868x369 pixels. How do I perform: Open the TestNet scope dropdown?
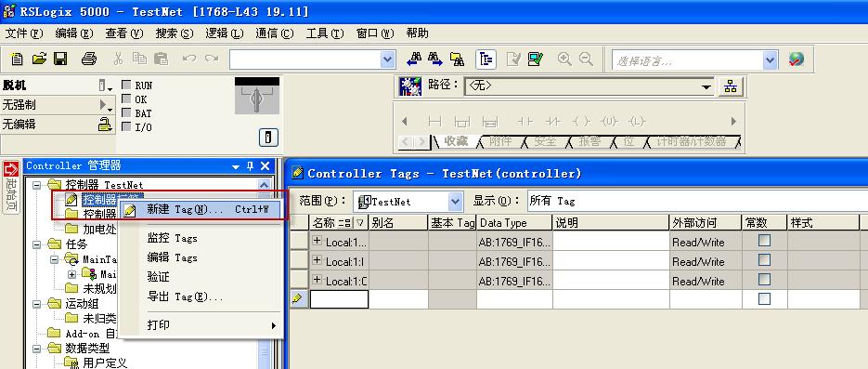[456, 202]
